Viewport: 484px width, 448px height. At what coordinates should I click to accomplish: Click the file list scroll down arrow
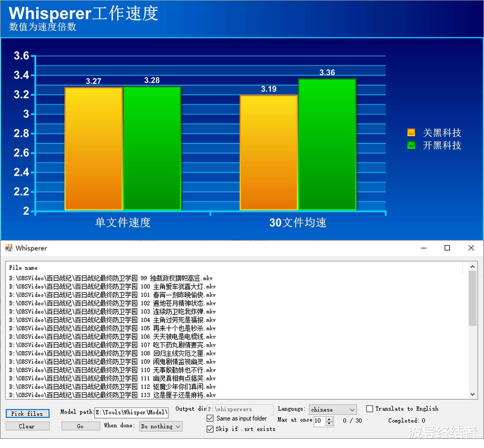click(x=472, y=395)
